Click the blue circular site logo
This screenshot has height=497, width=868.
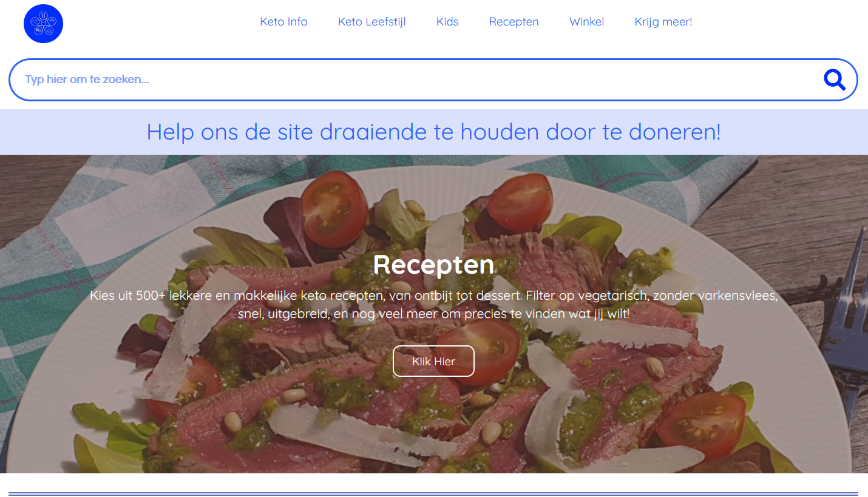click(43, 24)
